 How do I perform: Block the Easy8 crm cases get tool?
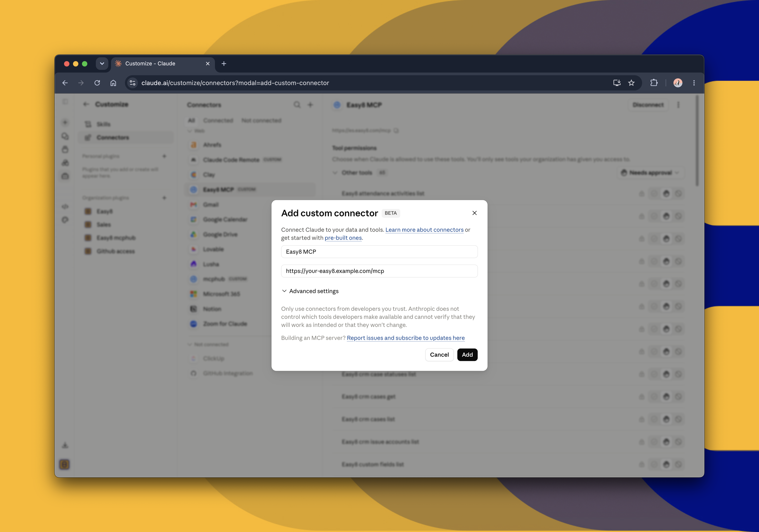pos(678,397)
